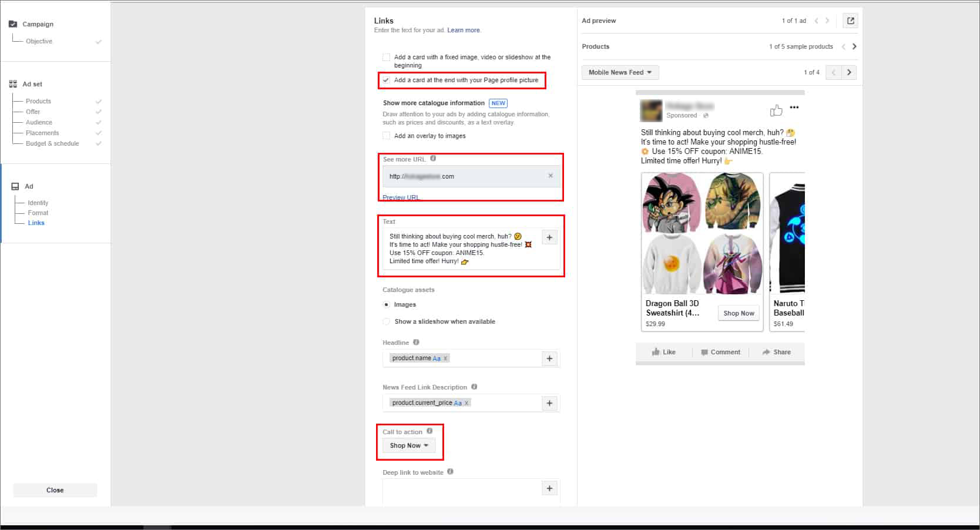Click the Dragon Ball sweatshirt product image
980x530 pixels.
(702, 233)
